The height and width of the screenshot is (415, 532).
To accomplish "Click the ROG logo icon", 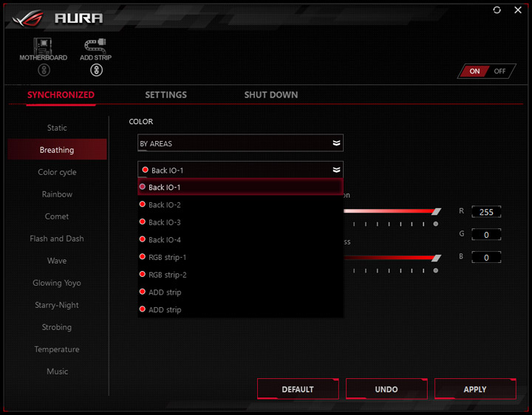I will coord(28,18).
